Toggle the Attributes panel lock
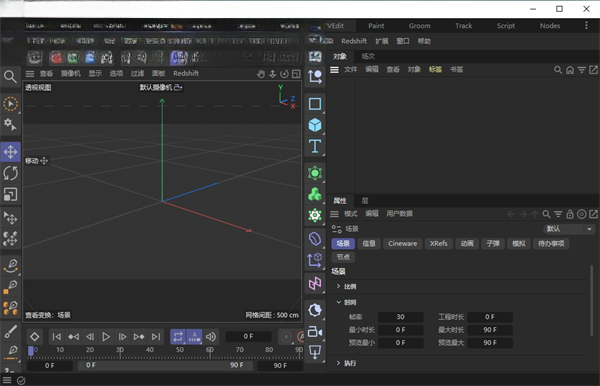The height and width of the screenshot is (386, 600). pyautogui.click(x=570, y=214)
